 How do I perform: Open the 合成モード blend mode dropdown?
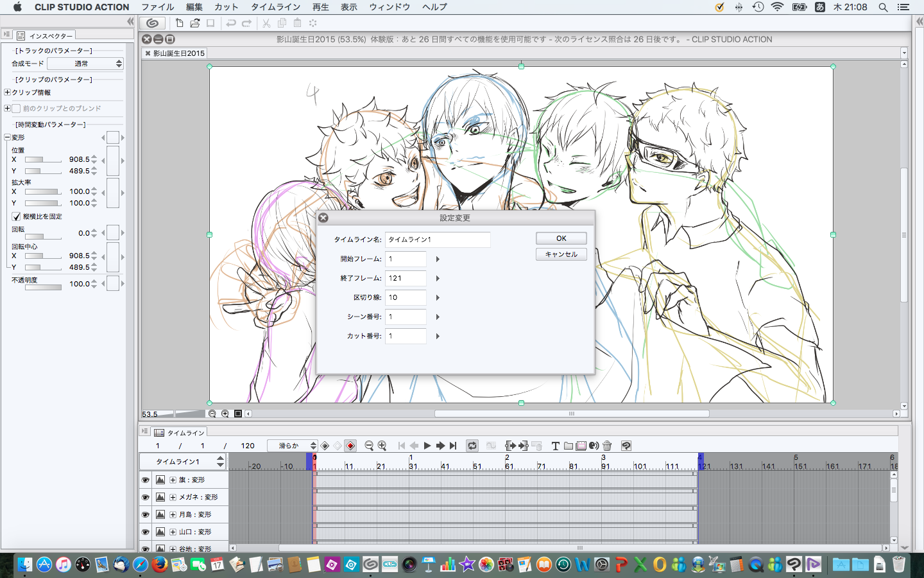pyautogui.click(x=85, y=64)
